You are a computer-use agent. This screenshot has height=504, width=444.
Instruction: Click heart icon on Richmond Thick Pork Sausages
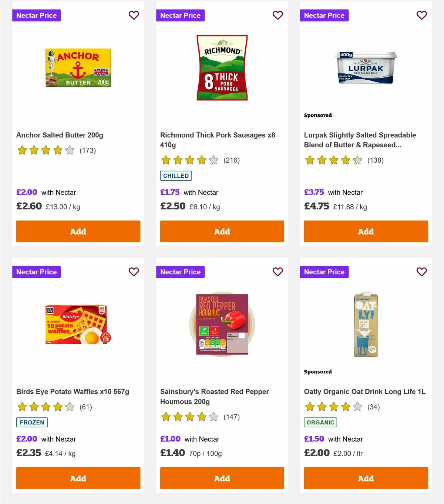coord(277,15)
